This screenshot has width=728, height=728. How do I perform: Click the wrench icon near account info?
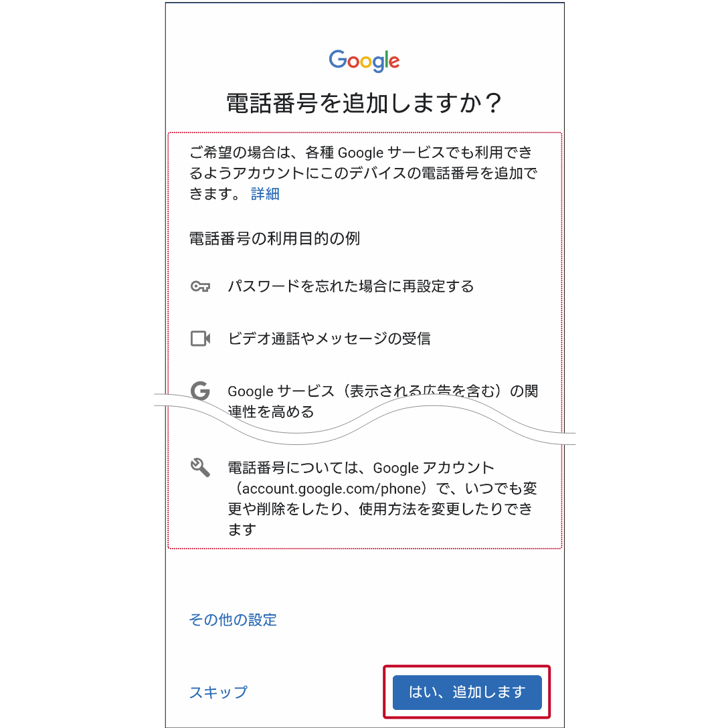200,467
